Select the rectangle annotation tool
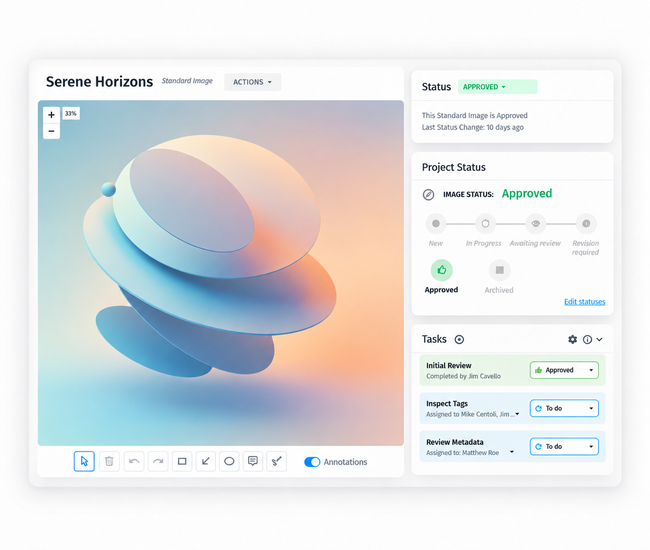Viewport: 650px width, 550px height. pyautogui.click(x=182, y=461)
